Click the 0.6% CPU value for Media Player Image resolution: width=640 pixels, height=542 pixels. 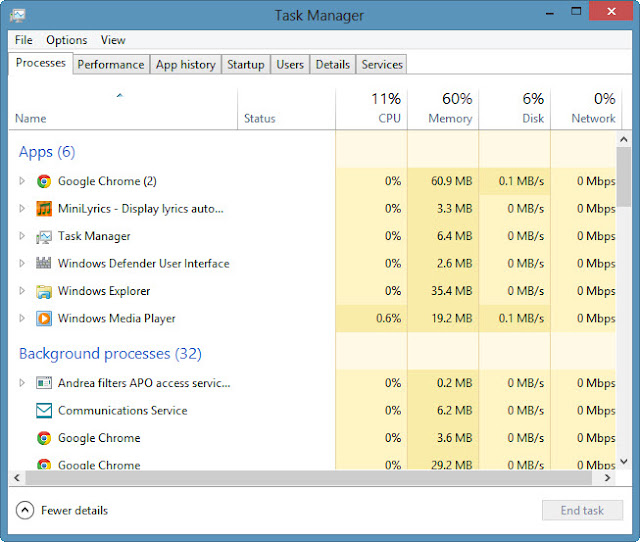pyautogui.click(x=389, y=318)
